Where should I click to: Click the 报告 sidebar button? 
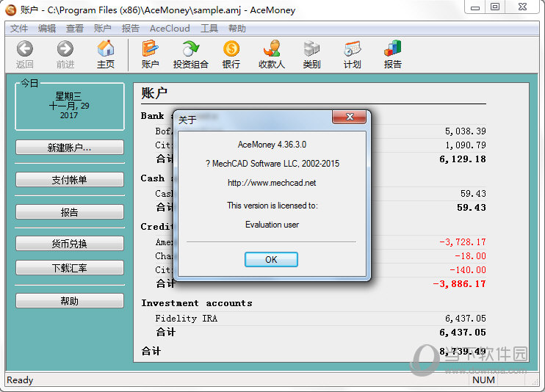(x=70, y=212)
